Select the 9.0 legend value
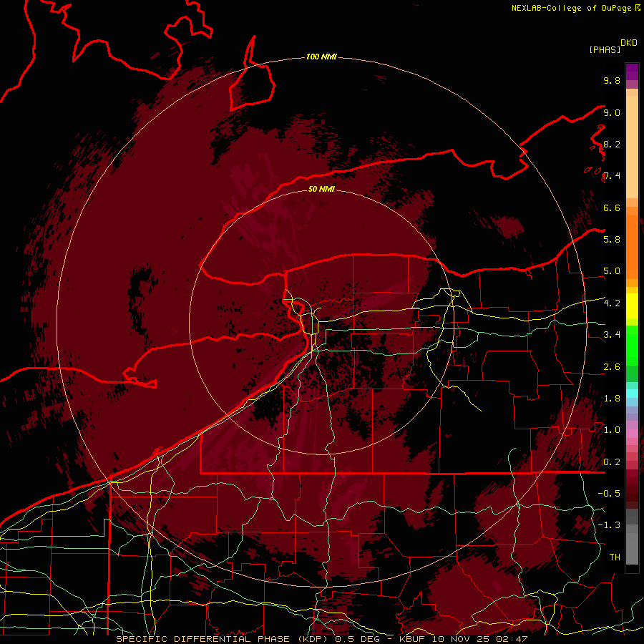This screenshot has height=644, width=644. (612, 112)
